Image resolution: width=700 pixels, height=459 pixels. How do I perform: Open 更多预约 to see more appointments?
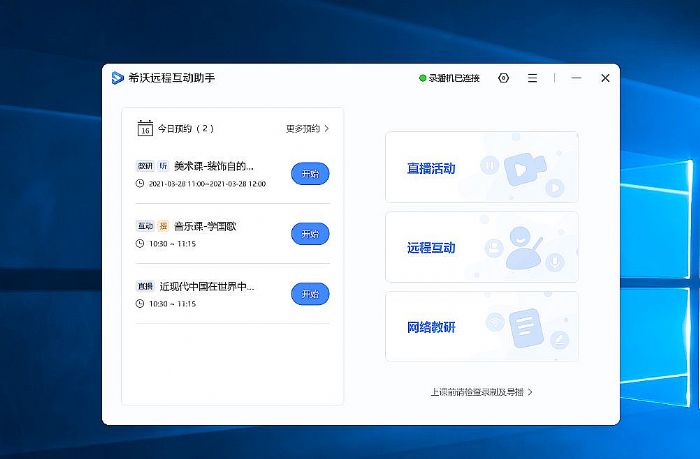point(308,129)
